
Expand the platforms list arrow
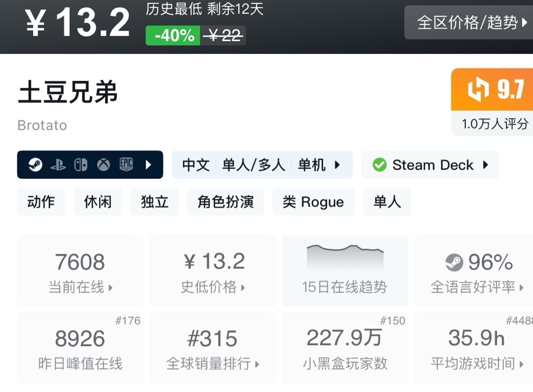click(x=149, y=165)
